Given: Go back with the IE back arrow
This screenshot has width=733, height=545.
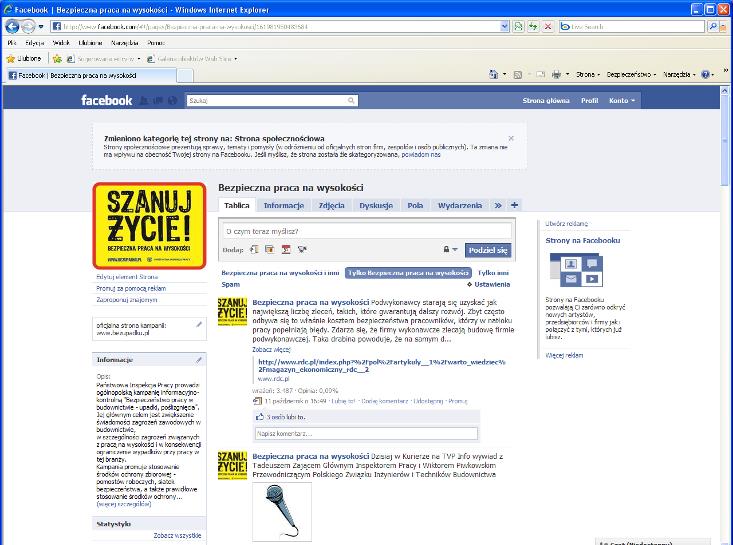Looking at the screenshot, I should click(12, 27).
